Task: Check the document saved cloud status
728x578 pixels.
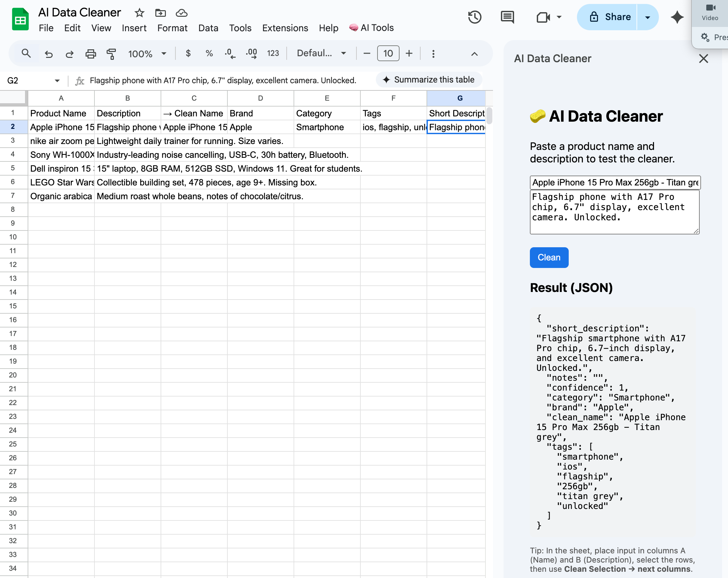Action: [181, 13]
